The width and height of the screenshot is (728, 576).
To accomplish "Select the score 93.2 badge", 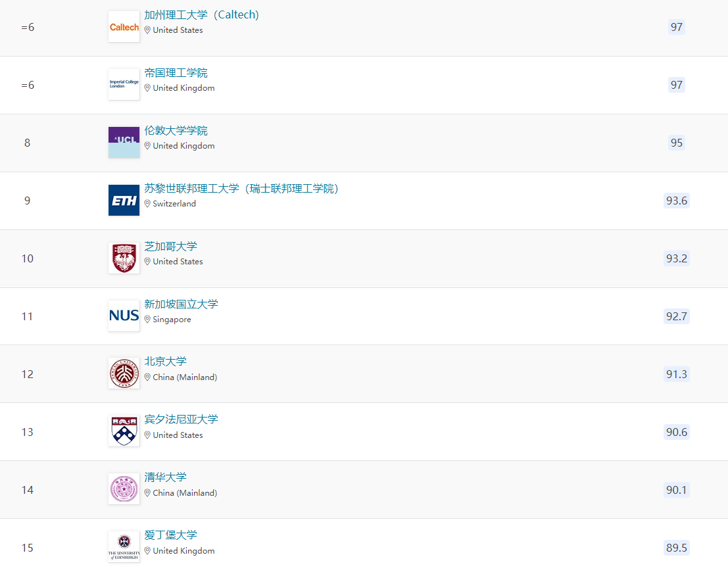I will (677, 258).
